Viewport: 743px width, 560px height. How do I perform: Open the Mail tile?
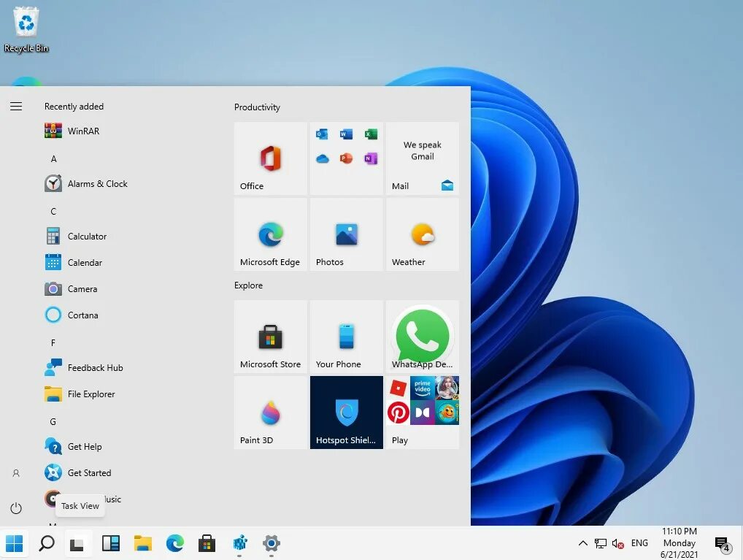[422, 158]
